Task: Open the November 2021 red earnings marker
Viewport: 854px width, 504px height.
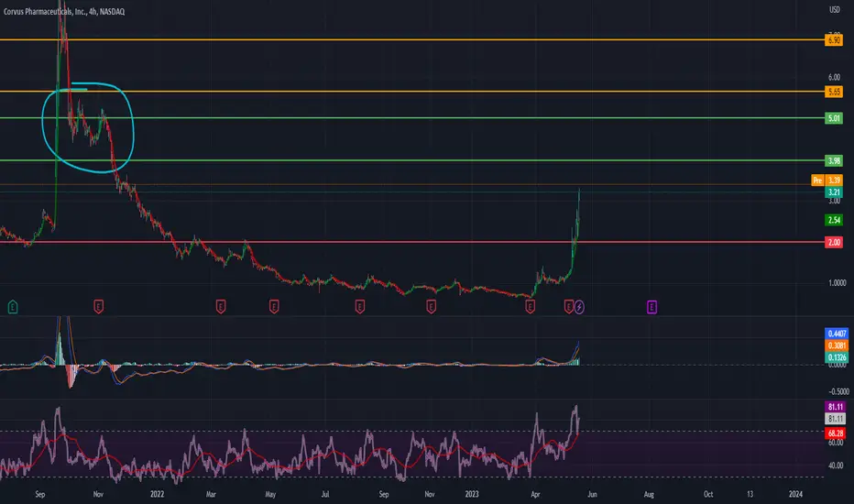Action: (99, 307)
